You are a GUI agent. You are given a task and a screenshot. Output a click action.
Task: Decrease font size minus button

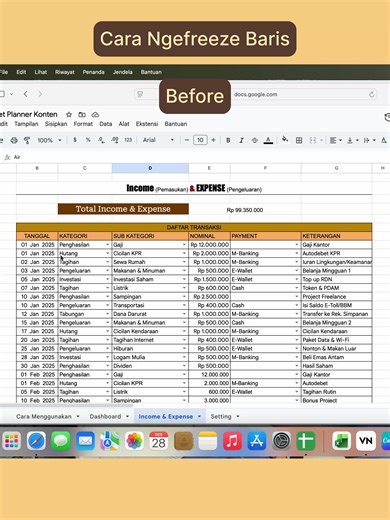[x=187, y=140]
